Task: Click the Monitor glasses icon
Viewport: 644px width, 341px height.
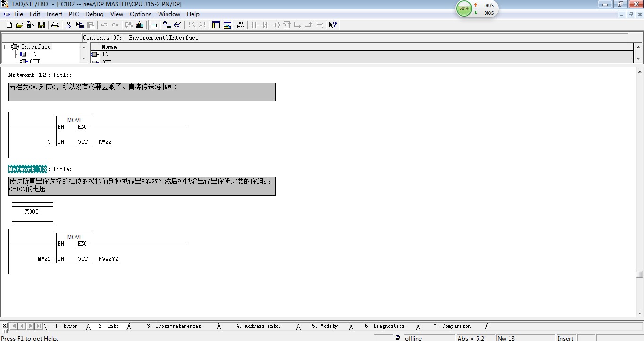Action: click(x=177, y=25)
